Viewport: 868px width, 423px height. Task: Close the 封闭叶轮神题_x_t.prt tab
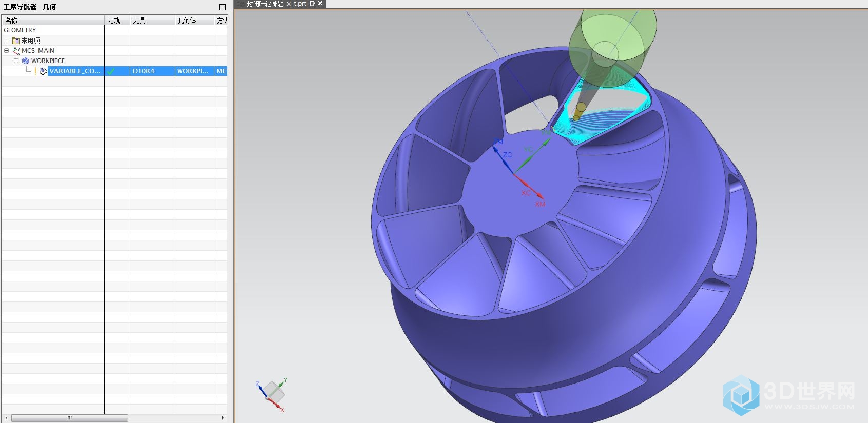[320, 4]
